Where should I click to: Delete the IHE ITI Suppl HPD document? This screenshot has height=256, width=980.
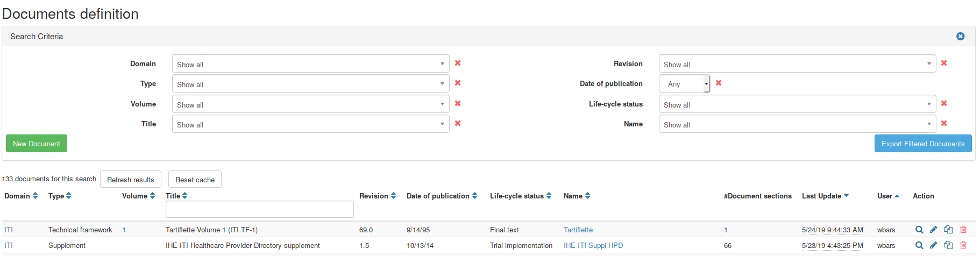pyautogui.click(x=963, y=245)
